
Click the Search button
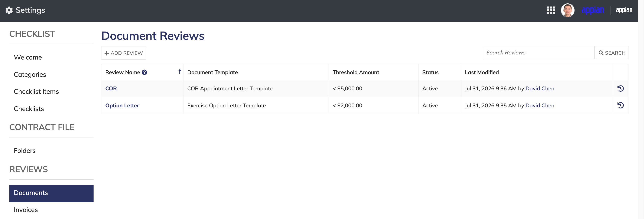point(612,53)
